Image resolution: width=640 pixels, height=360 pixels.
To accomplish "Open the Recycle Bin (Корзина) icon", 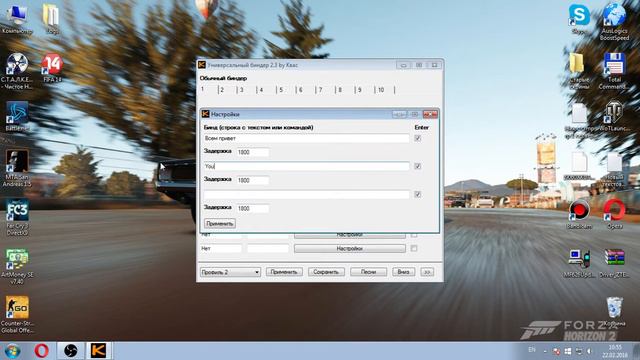I will [614, 312].
